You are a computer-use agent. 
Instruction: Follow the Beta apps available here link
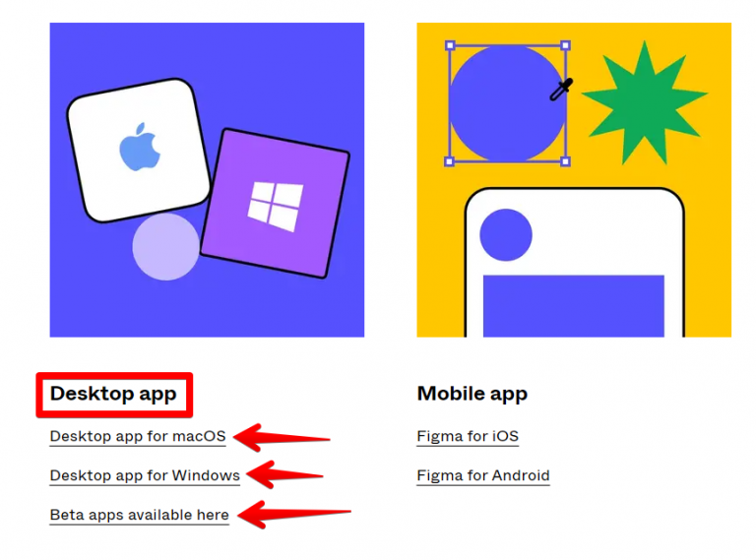pyautogui.click(x=140, y=515)
